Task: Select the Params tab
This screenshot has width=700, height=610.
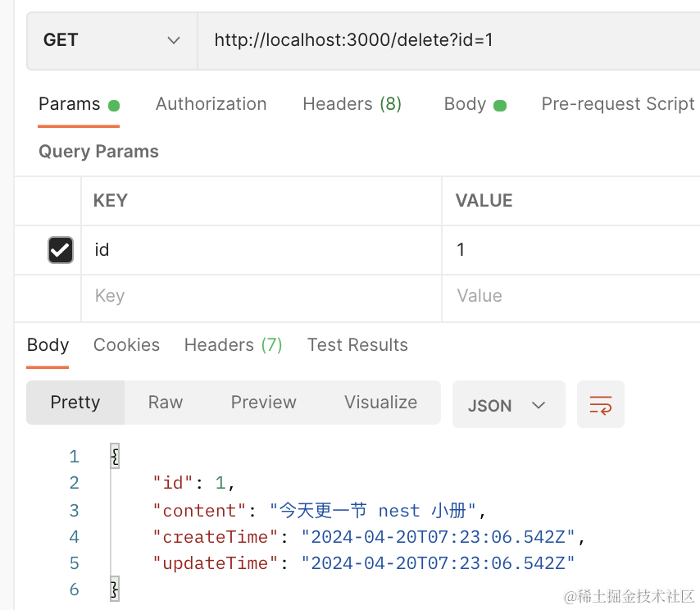Action: [78, 104]
